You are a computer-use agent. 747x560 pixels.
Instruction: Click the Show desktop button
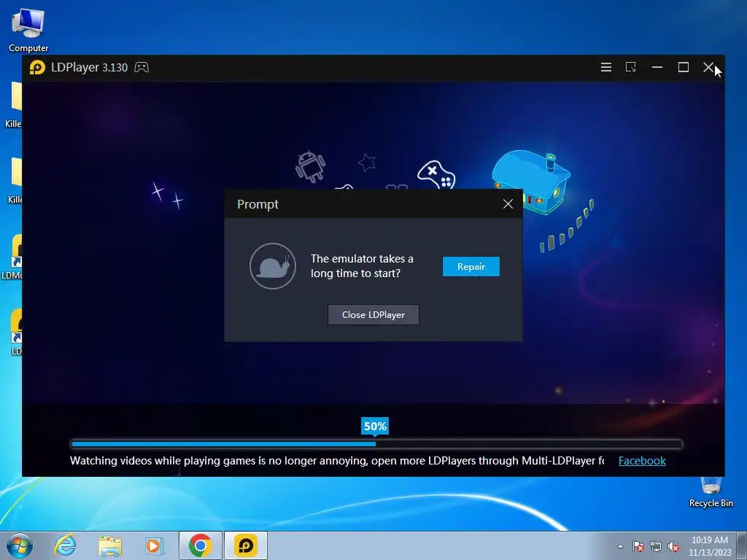pyautogui.click(x=742, y=545)
